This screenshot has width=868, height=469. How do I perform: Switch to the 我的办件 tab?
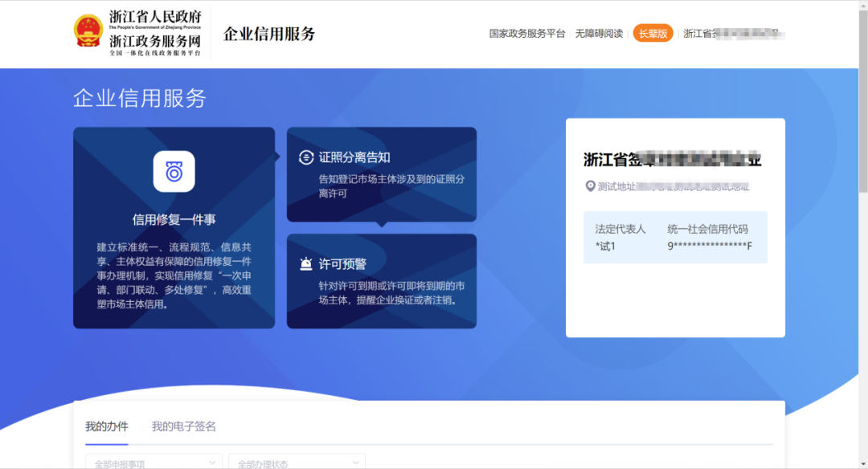[107, 426]
